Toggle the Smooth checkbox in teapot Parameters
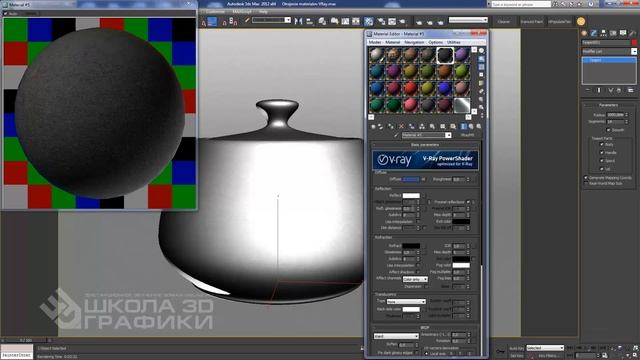The image size is (640, 360). pos(608,130)
